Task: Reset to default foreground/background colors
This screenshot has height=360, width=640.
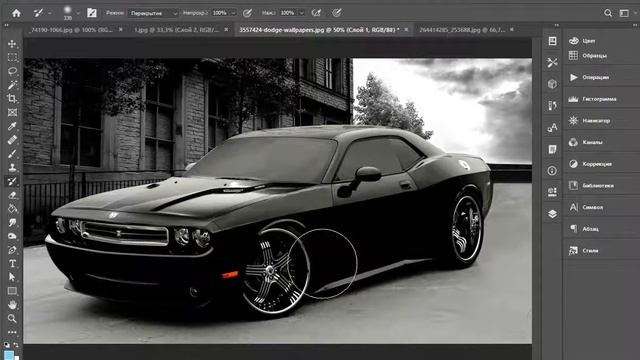Action: pyautogui.click(x=7, y=345)
